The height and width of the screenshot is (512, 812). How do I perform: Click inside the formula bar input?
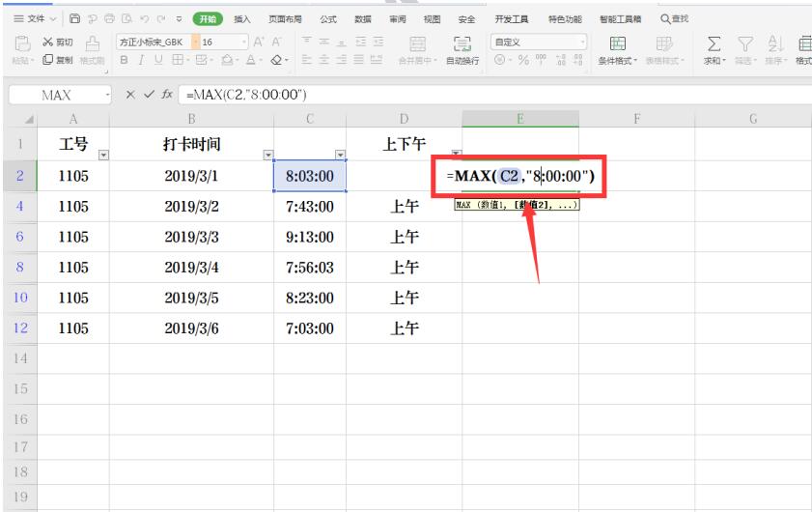pyautogui.click(x=494, y=95)
